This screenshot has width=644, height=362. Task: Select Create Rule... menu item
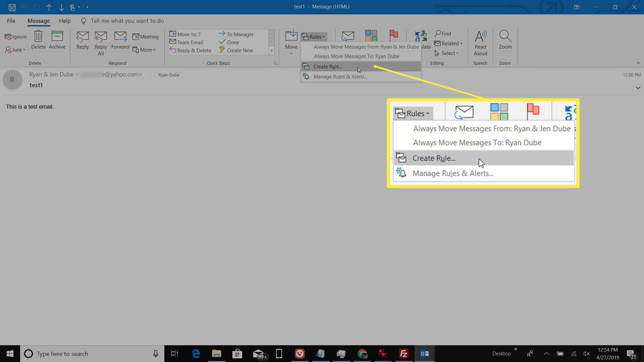[361, 66]
